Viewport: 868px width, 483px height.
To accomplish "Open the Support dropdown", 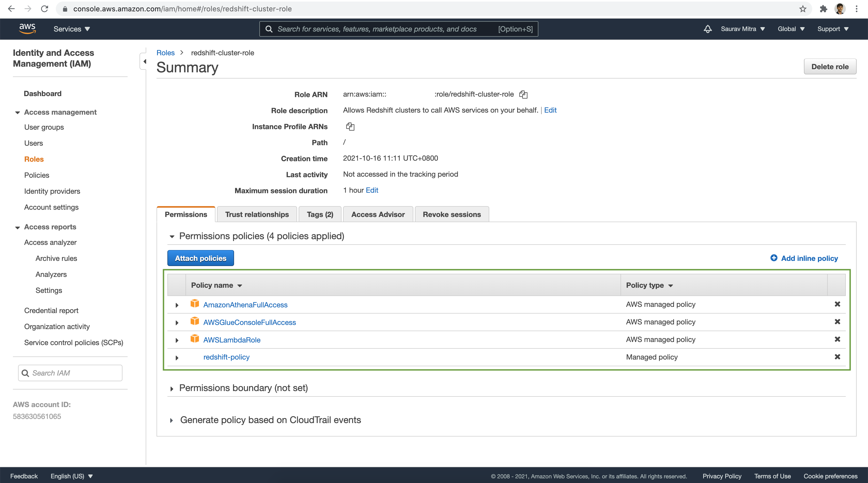I will (x=833, y=29).
